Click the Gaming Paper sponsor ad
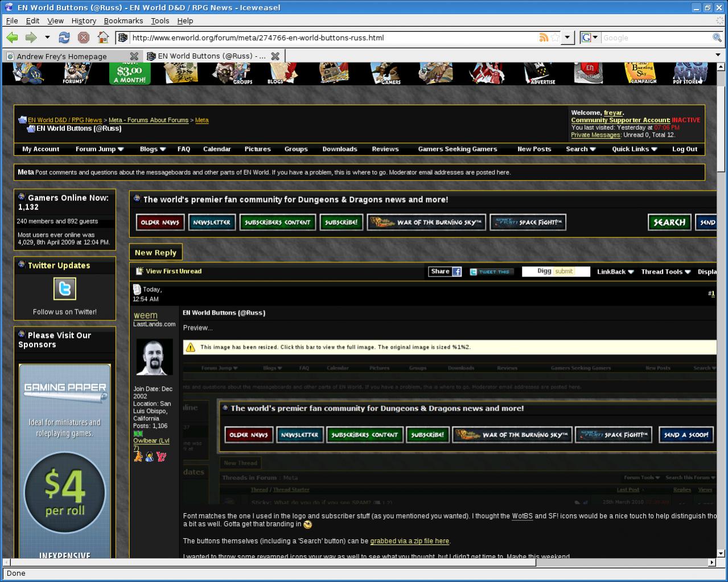This screenshot has width=728, height=582. click(x=65, y=461)
